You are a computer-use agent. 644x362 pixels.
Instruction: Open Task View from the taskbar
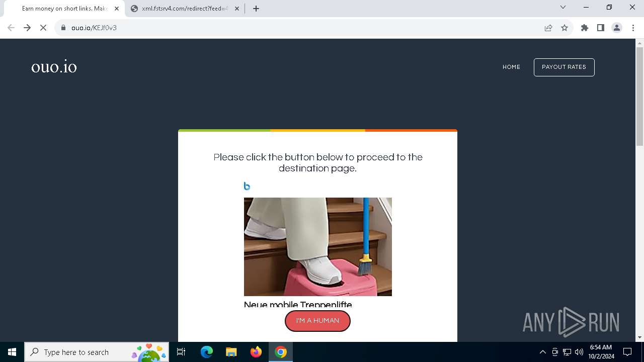click(182, 352)
